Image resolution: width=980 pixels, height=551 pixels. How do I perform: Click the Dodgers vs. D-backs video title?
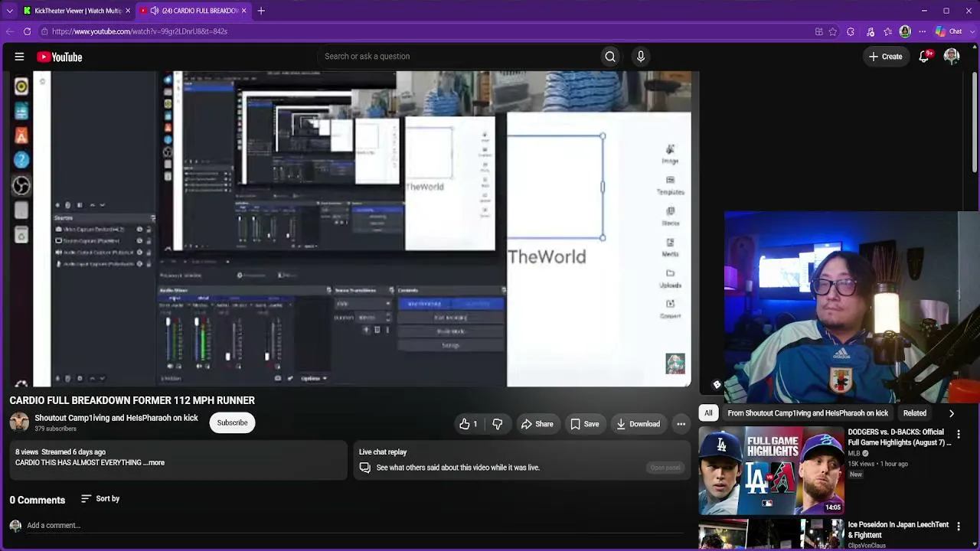[x=900, y=437]
